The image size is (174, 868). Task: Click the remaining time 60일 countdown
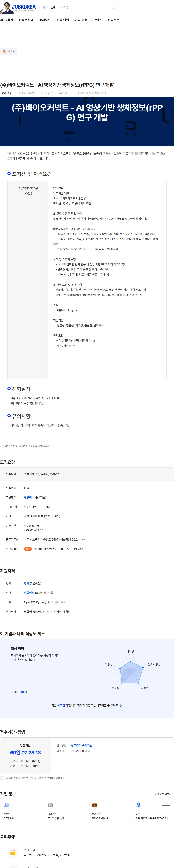(25, 753)
